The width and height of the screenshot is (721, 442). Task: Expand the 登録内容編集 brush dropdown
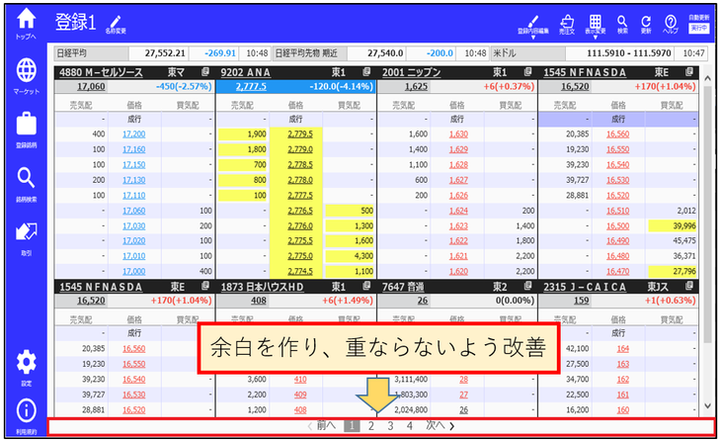tap(533, 26)
